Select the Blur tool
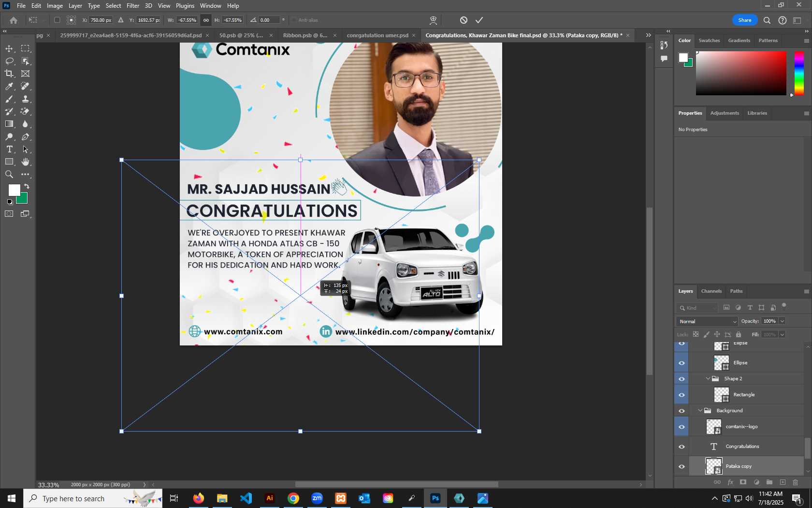812x508 pixels. pyautogui.click(x=25, y=124)
